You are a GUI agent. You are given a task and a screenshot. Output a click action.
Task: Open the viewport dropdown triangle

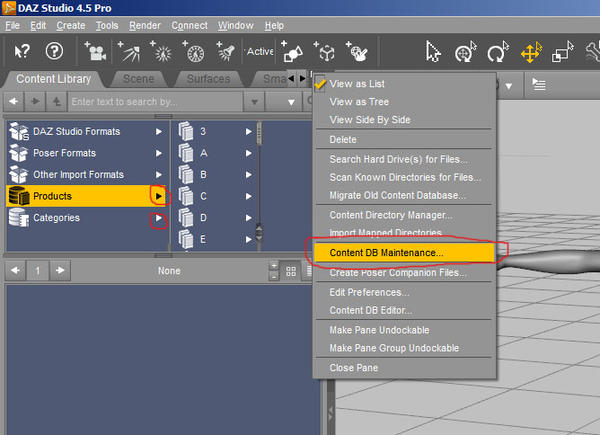[x=509, y=86]
